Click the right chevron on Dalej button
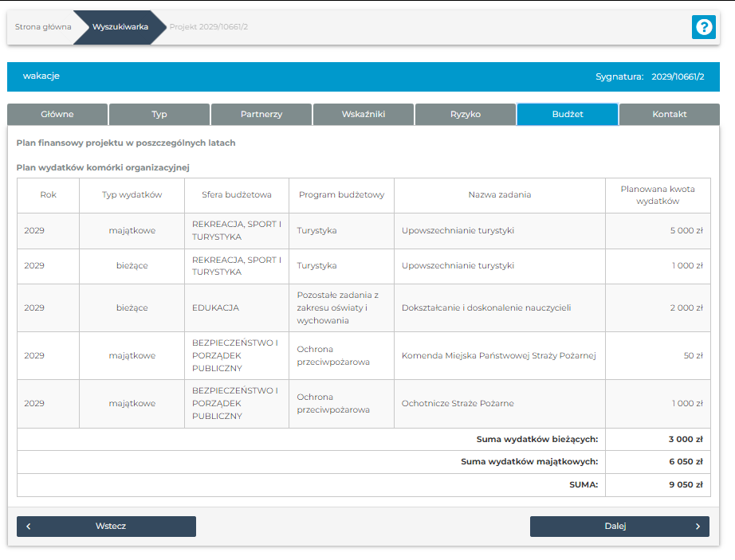 [698, 527]
